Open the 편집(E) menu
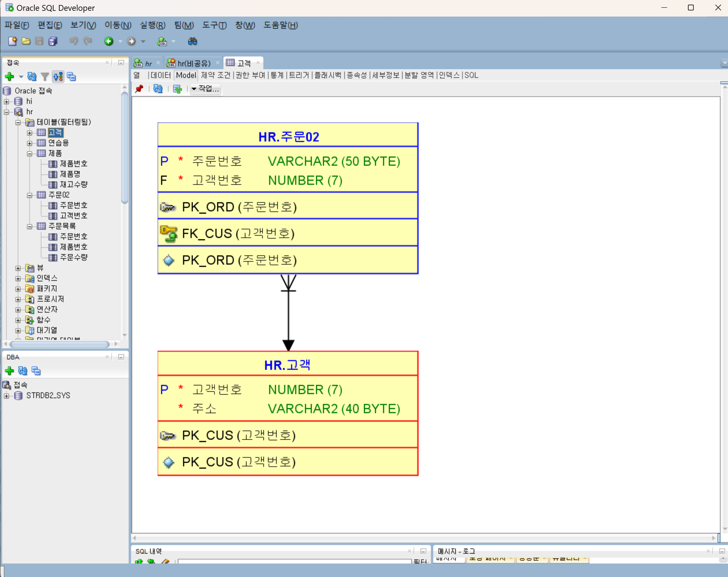Image resolution: width=728 pixels, height=577 pixels. pyautogui.click(x=50, y=25)
